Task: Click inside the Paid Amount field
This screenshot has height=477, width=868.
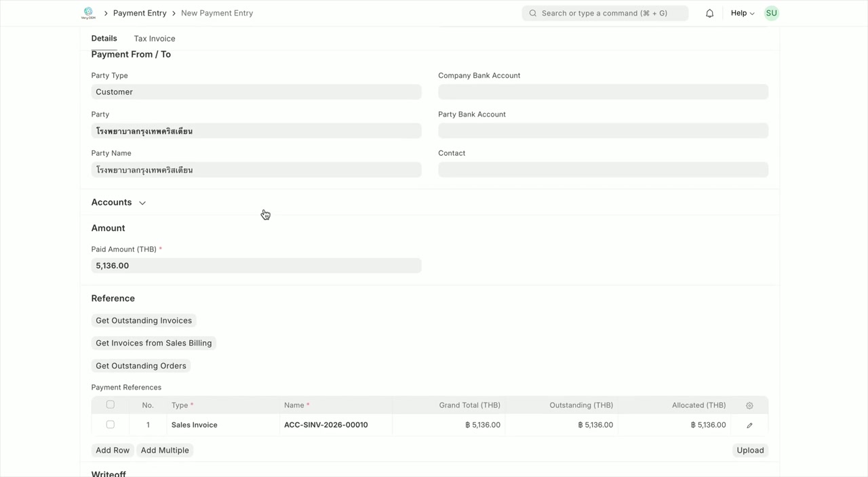Action: pyautogui.click(x=256, y=265)
